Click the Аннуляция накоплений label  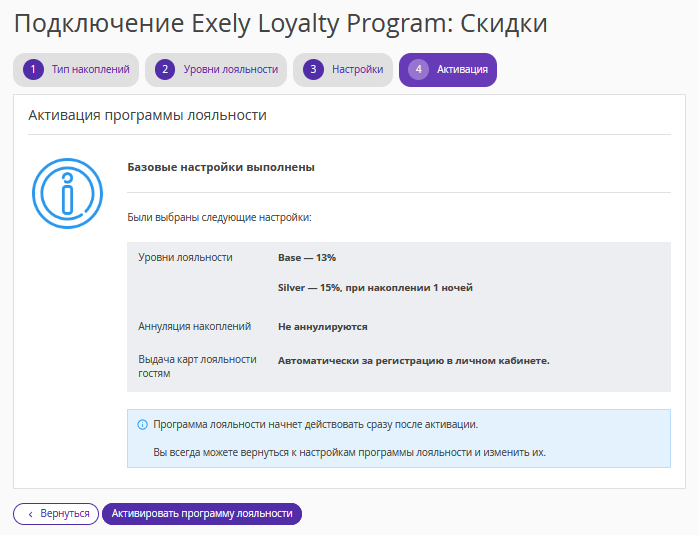point(194,326)
